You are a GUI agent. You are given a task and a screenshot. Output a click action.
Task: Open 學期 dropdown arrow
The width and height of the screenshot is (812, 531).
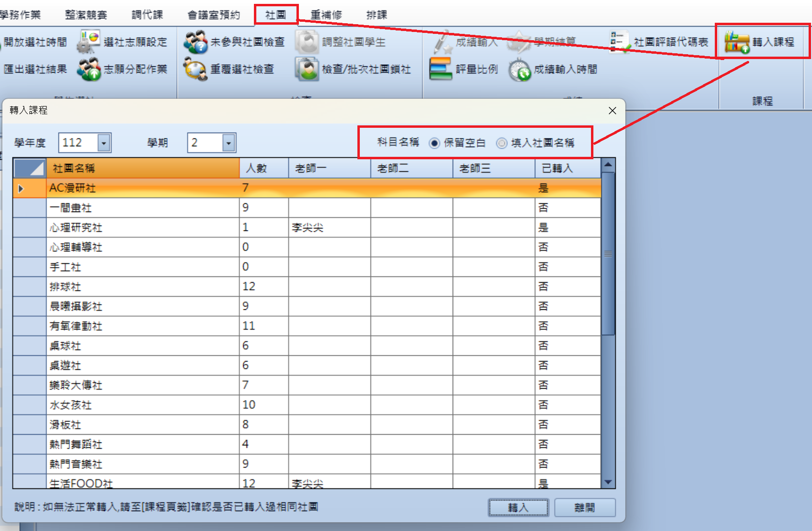(229, 143)
